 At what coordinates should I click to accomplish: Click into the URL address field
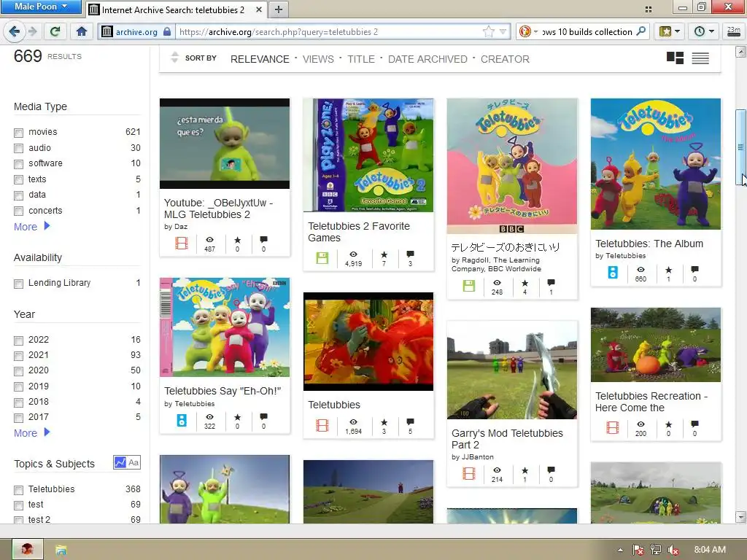click(329, 32)
